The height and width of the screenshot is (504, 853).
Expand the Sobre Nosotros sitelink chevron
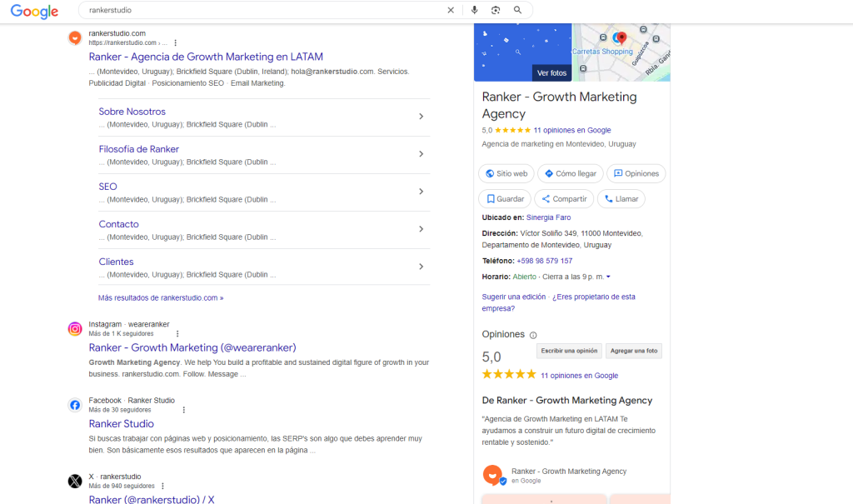[x=421, y=117]
